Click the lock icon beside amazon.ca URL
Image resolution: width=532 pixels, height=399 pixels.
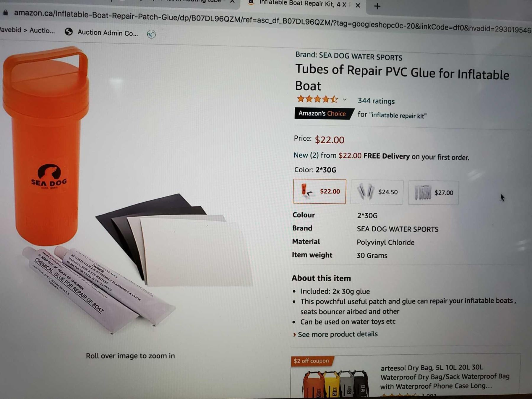[x=5, y=12]
